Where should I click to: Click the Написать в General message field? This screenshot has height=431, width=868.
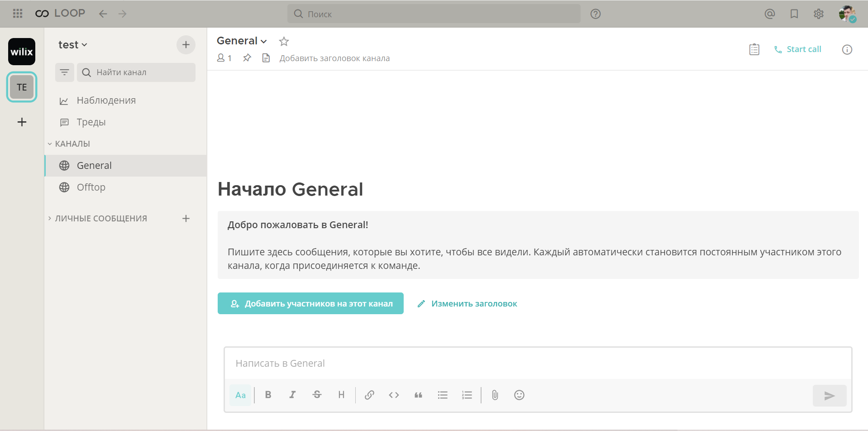(538, 364)
